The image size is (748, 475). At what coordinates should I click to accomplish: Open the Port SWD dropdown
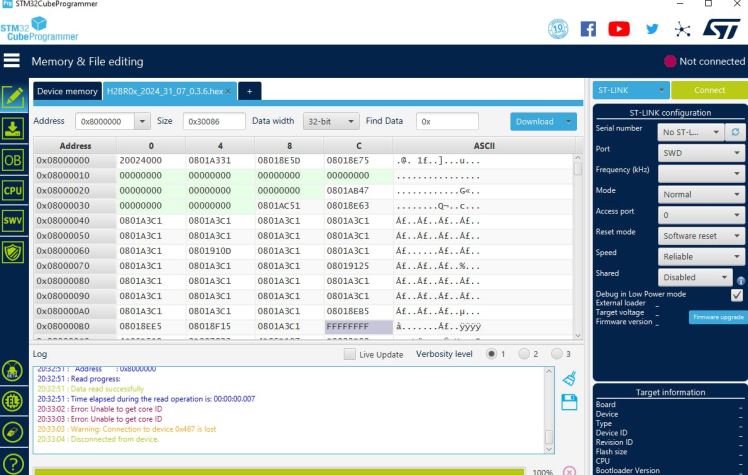tap(701, 153)
